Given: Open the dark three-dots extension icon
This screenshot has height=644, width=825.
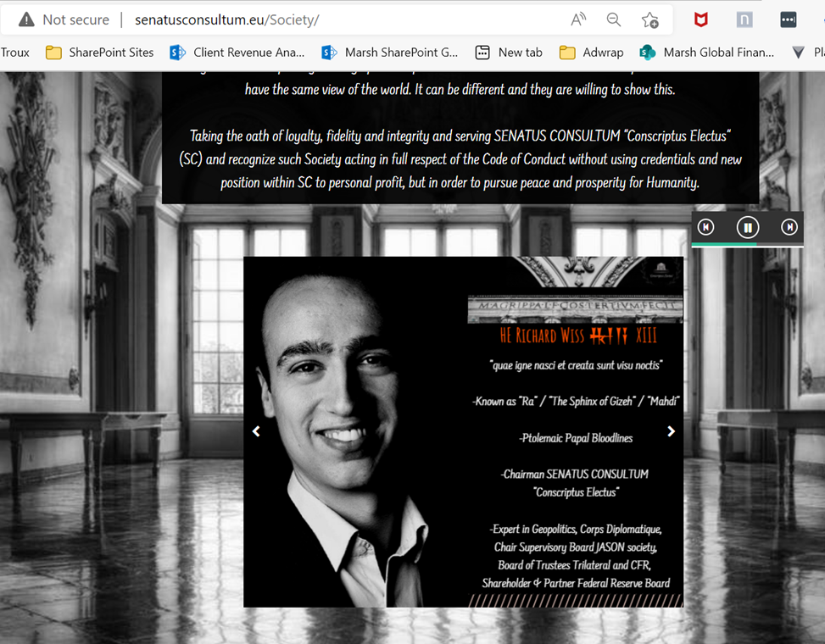Looking at the screenshot, I should tap(789, 20).
